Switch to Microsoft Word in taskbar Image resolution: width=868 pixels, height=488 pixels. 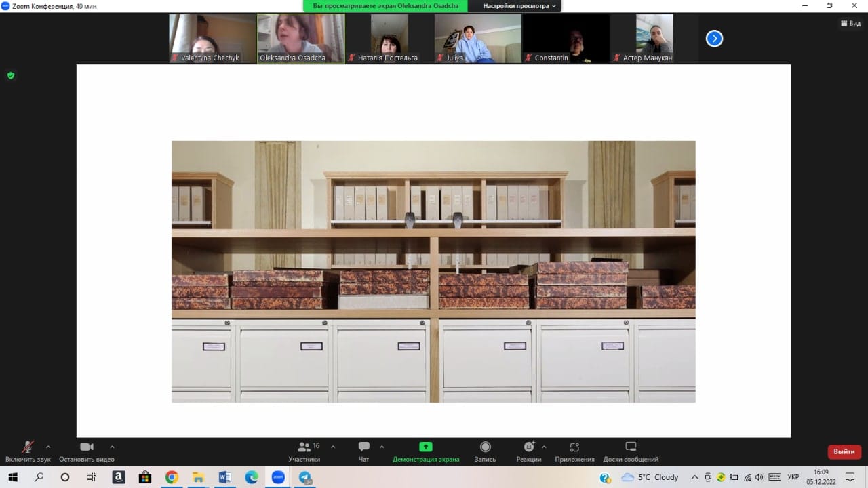tap(224, 477)
